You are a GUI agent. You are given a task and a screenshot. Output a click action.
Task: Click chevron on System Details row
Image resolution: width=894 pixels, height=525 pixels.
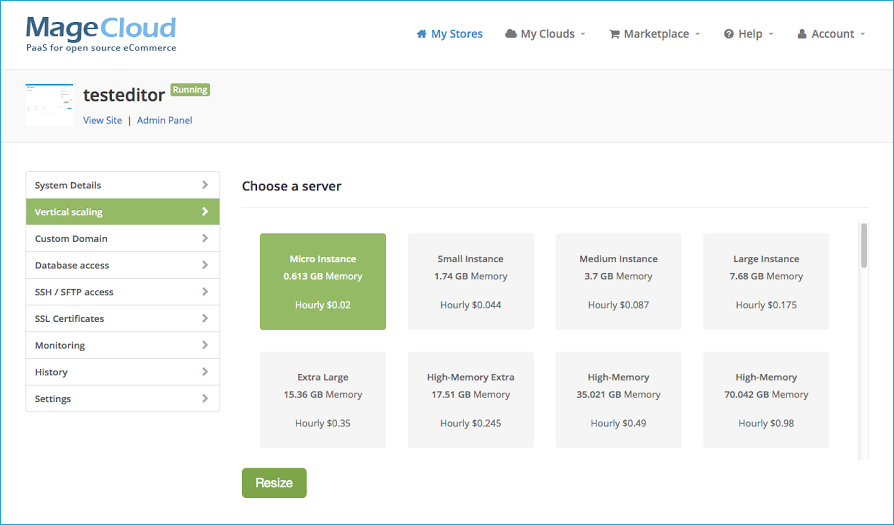205,185
